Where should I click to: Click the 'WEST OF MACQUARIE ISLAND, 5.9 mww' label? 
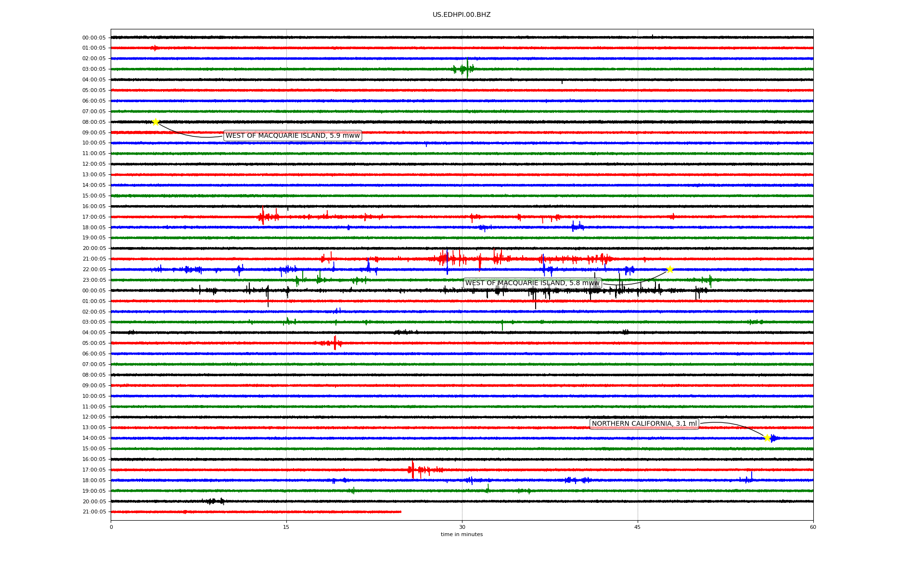pyautogui.click(x=293, y=136)
